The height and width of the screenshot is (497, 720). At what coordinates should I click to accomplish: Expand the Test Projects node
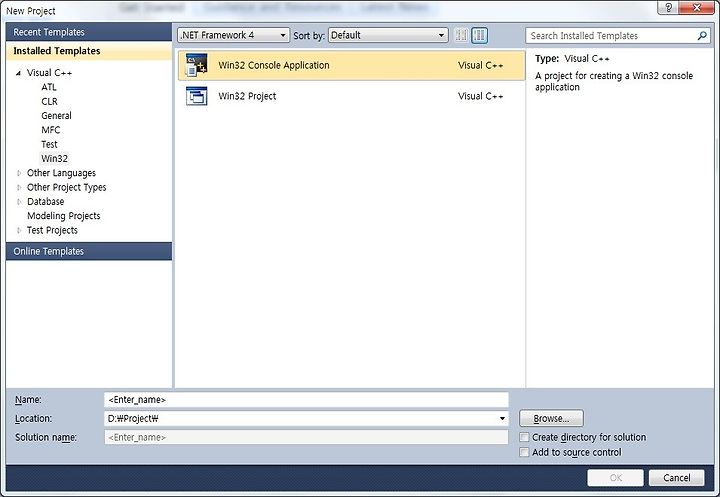(19, 230)
